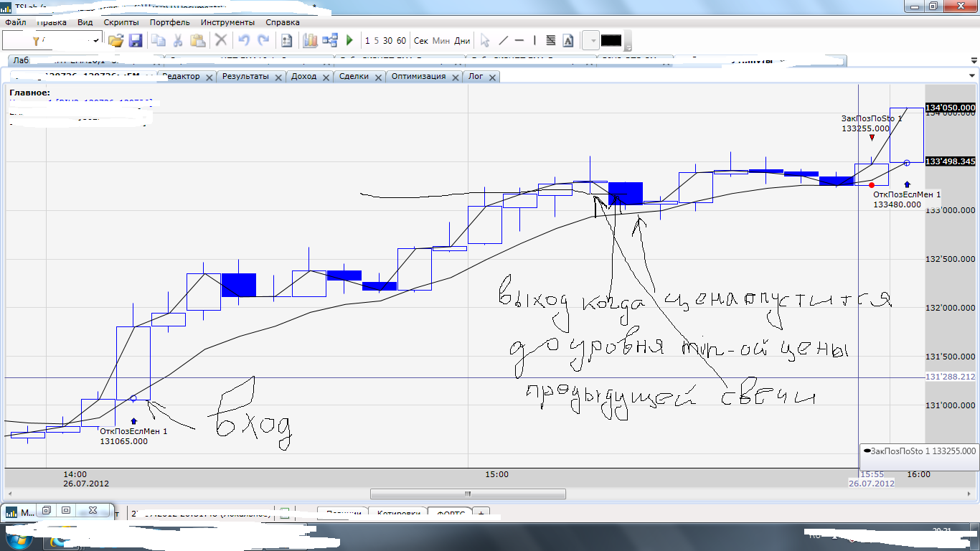This screenshot has height=551, width=980.
Task: Set the interval to 1
Action: pyautogui.click(x=368, y=41)
